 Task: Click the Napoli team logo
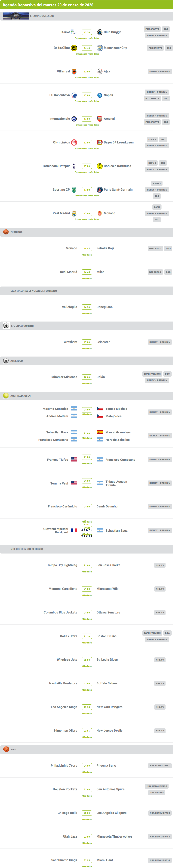tap(100, 95)
